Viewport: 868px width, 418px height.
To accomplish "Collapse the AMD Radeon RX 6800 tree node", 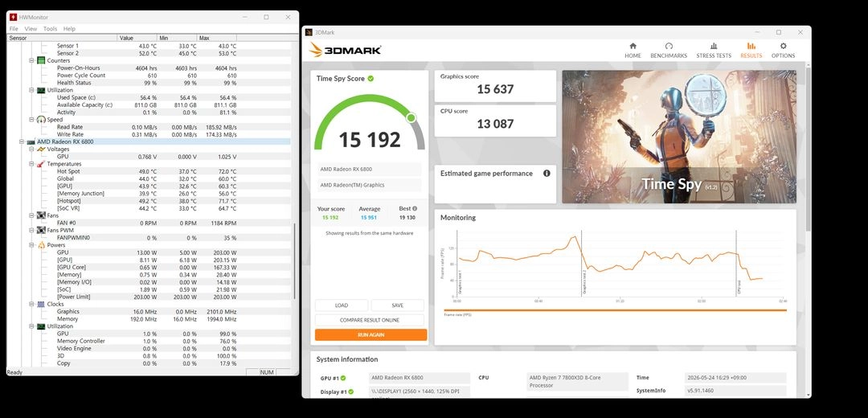I will (x=23, y=141).
